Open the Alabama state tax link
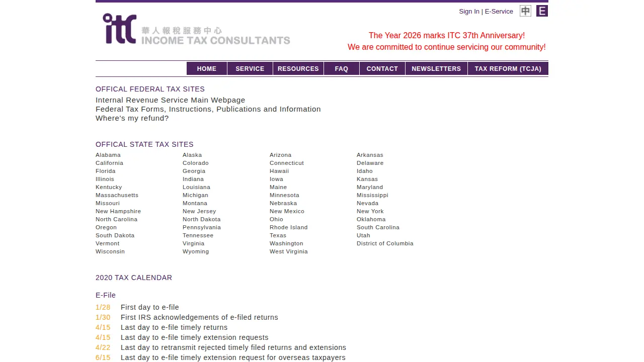Viewport: 644px width, 362px height. [108, 155]
